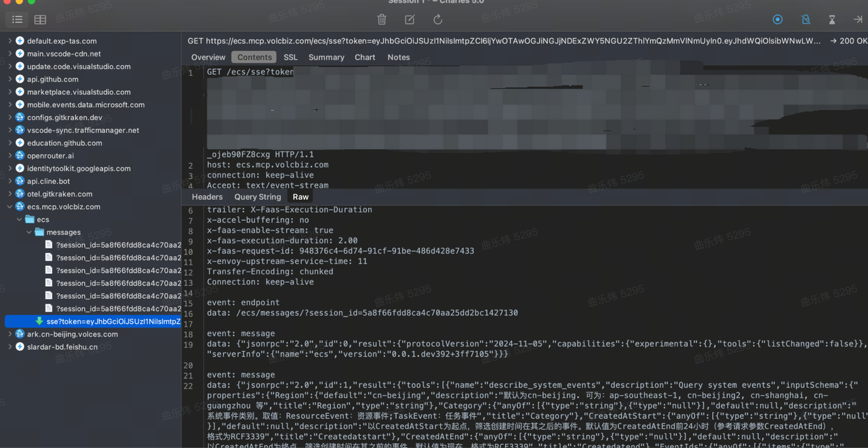Click 'x-envoy-upstream-service-time: 11' line
868x448 pixels.
click(x=287, y=261)
